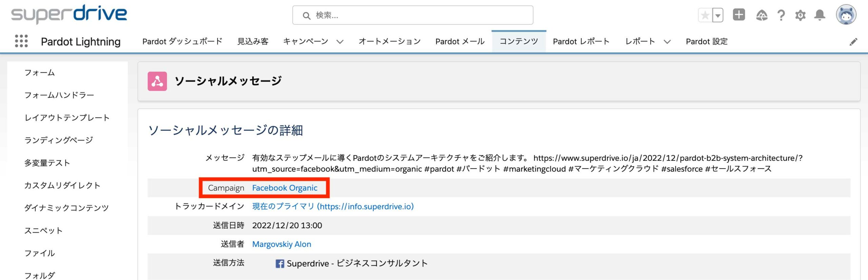Click the トラッカードメイン field label
This screenshot has width=868, height=280.
pos(209,207)
